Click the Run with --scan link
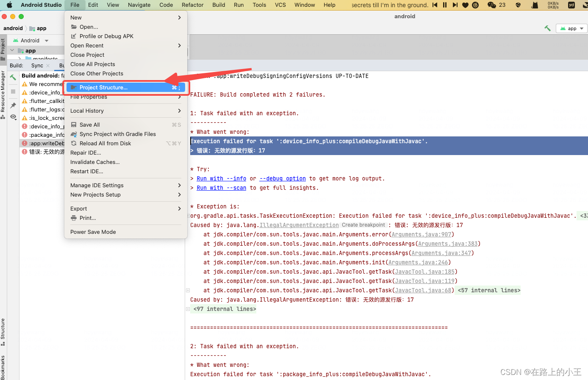Image resolution: width=588 pixels, height=380 pixels. coord(221,188)
